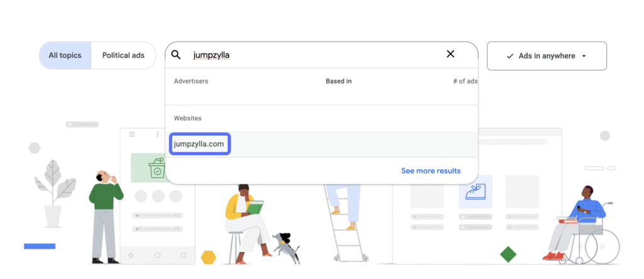The width and height of the screenshot is (644, 279).
Task: Click the Advertisers column header
Action: click(x=191, y=81)
